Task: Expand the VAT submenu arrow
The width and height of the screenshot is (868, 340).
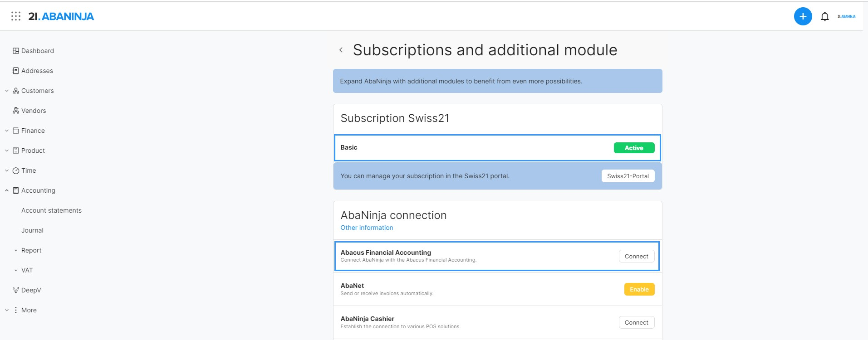Action: click(x=16, y=270)
